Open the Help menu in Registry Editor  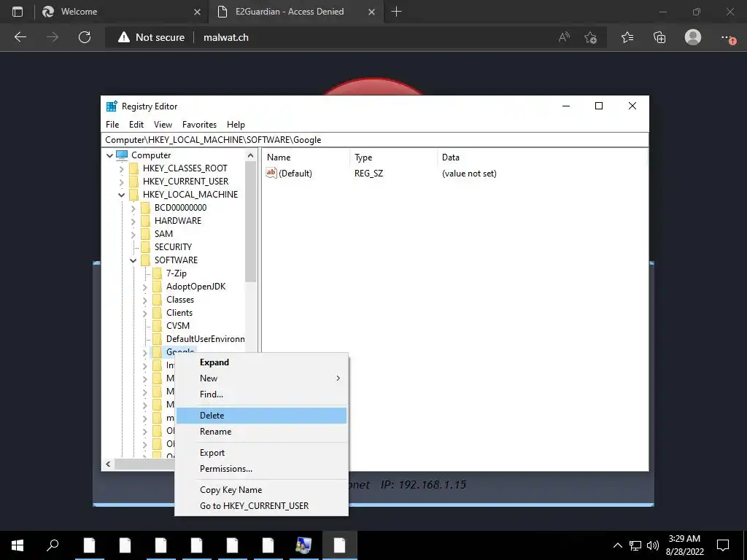(x=236, y=124)
